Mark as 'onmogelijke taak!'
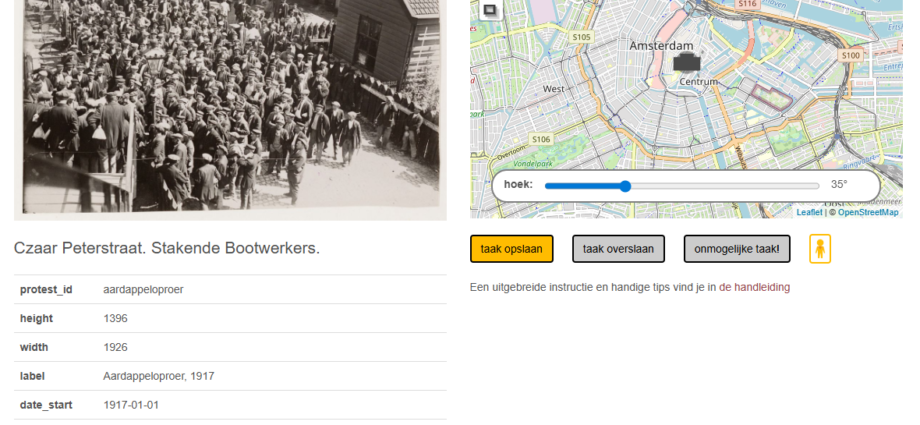 [x=737, y=249]
